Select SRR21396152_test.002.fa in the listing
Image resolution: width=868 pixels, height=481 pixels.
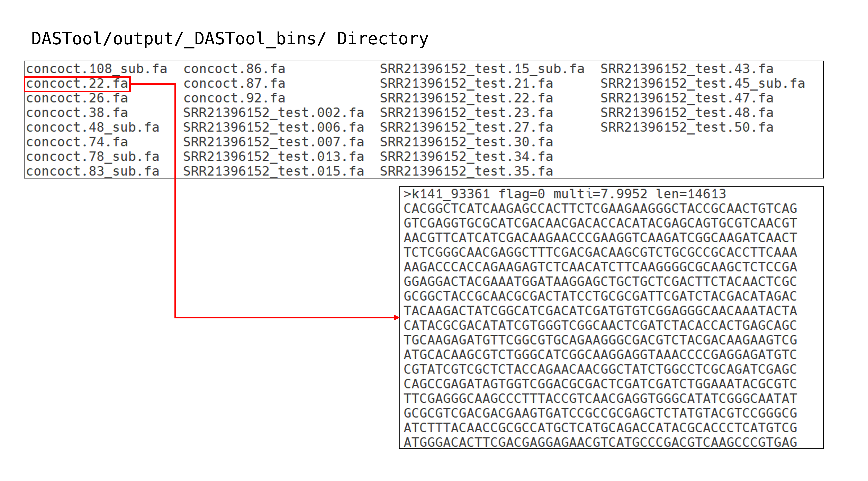point(273,113)
